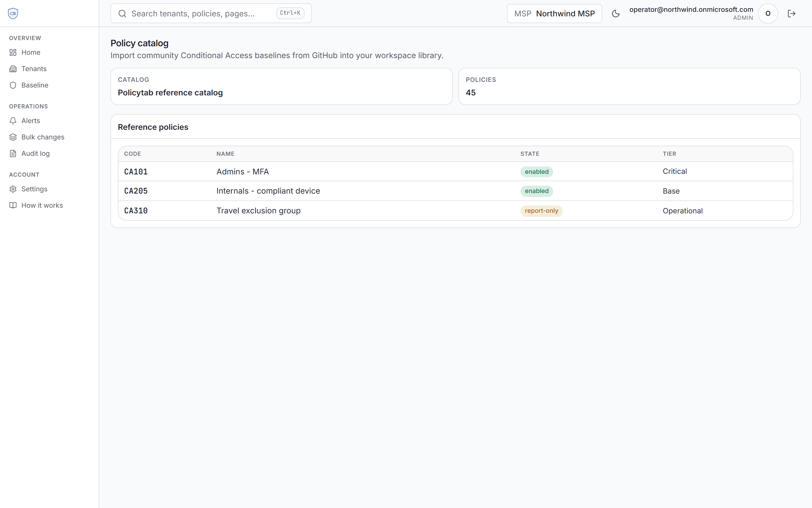Click enabled badge in CA101 row
This screenshot has height=508, width=812.
point(537,172)
